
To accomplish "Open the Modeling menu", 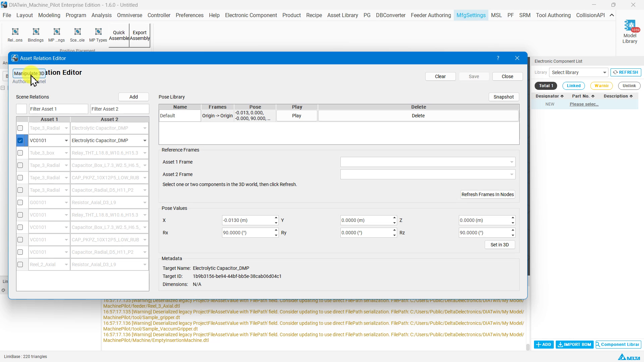I will tap(49, 15).
